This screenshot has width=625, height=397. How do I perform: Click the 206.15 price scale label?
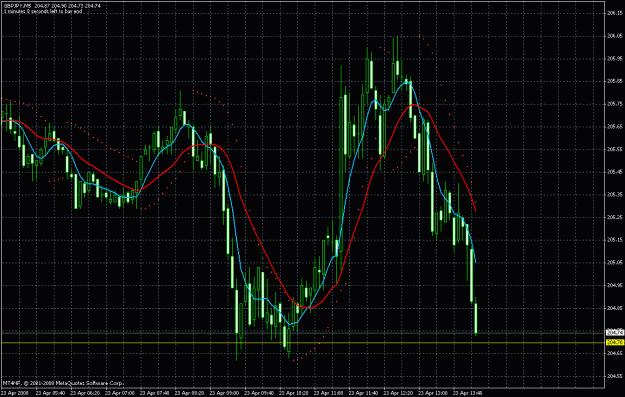615,13
